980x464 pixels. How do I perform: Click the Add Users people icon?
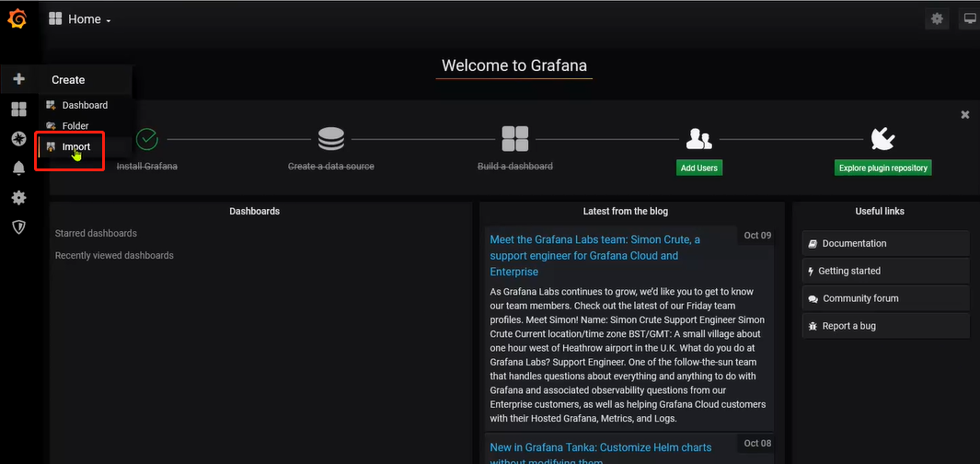pyautogui.click(x=698, y=139)
